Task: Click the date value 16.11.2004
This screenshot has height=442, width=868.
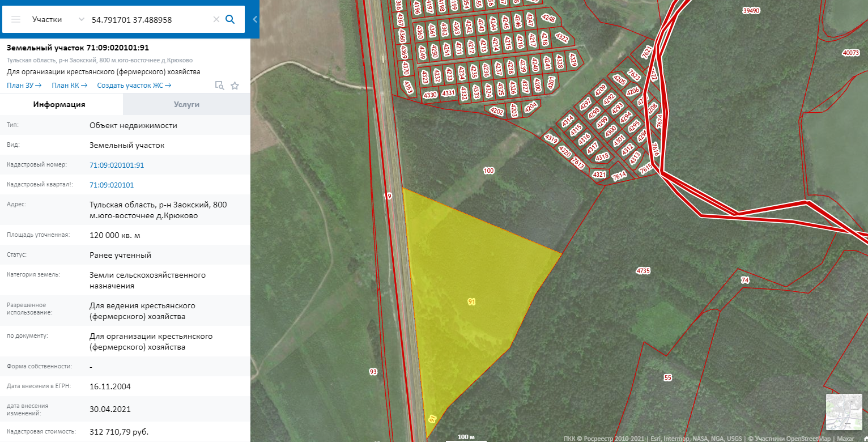Action: (110, 386)
